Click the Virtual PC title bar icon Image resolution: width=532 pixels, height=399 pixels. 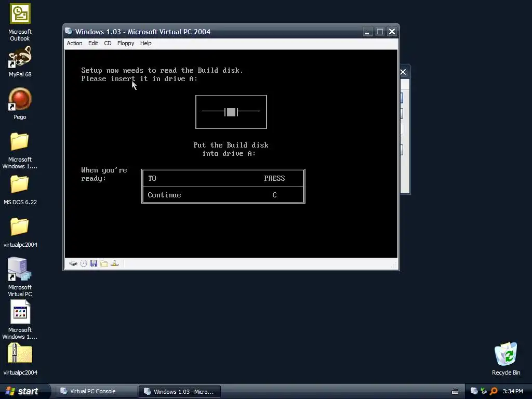69,31
